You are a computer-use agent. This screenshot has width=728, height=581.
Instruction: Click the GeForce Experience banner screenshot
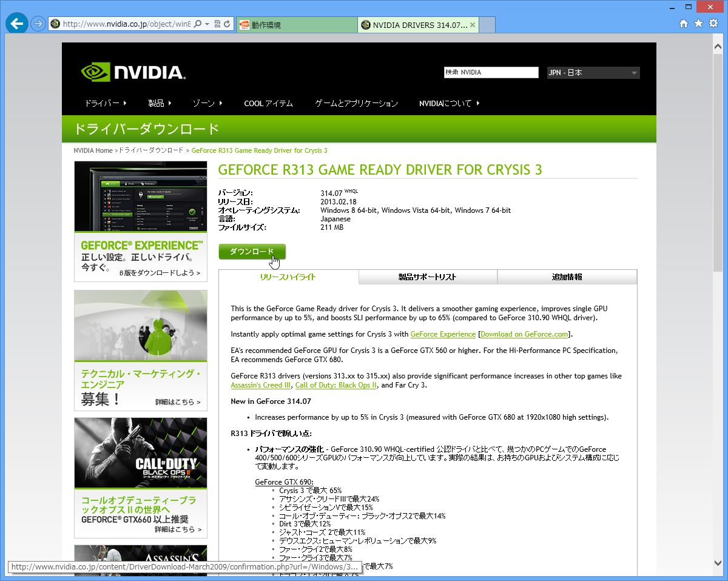141,196
